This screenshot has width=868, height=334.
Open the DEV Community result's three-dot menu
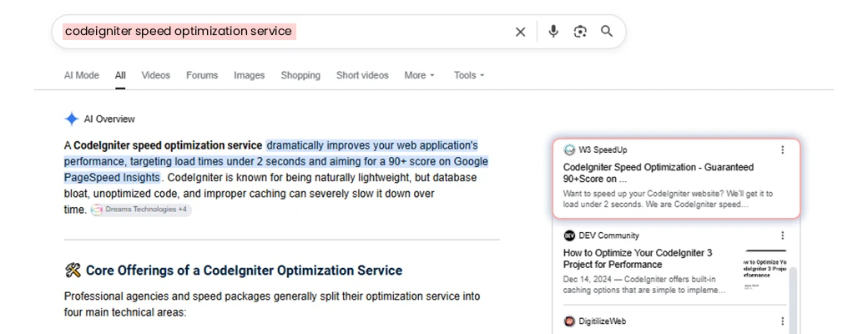(782, 235)
